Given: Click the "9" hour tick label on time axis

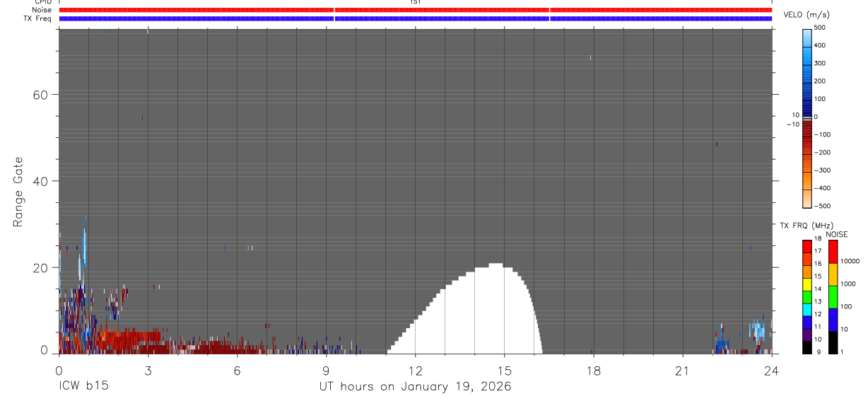Looking at the screenshot, I should click(326, 370).
